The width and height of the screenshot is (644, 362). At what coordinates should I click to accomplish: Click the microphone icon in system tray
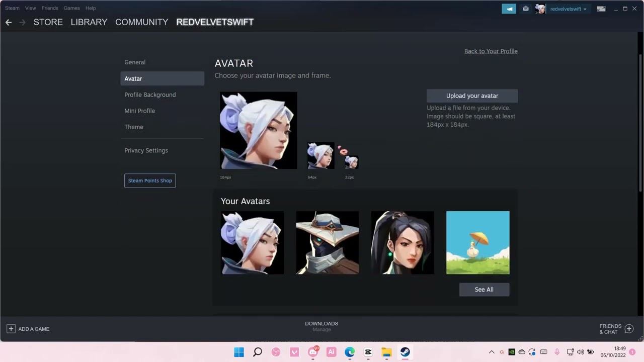(x=557, y=352)
